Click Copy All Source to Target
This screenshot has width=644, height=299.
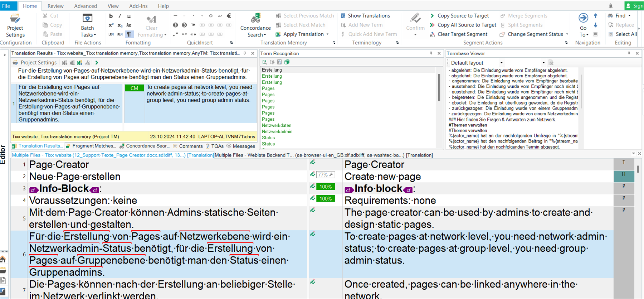[x=463, y=25]
